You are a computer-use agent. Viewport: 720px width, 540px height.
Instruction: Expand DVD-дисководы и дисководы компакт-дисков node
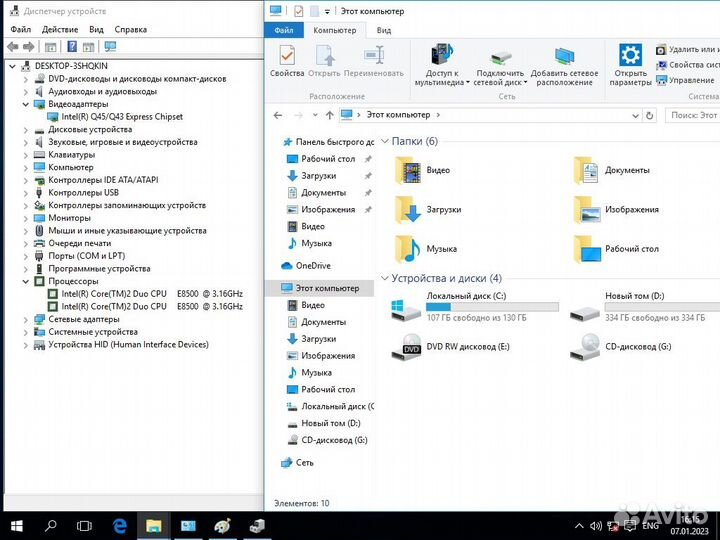click(26, 79)
